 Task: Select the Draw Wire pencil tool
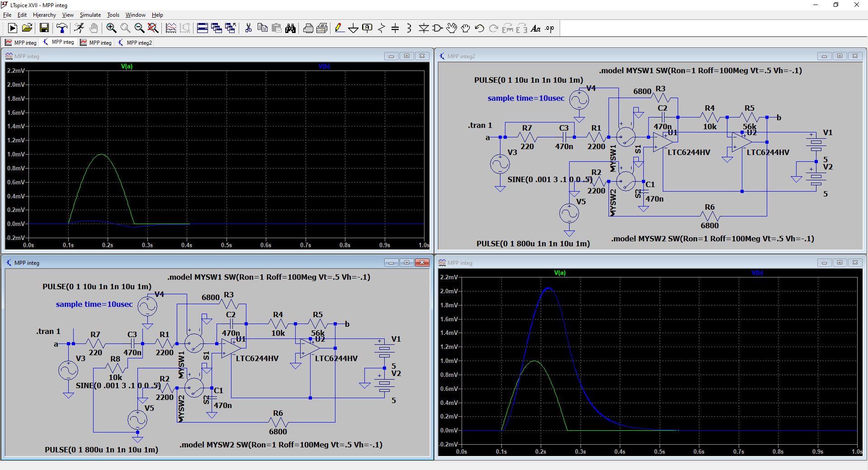coord(339,28)
